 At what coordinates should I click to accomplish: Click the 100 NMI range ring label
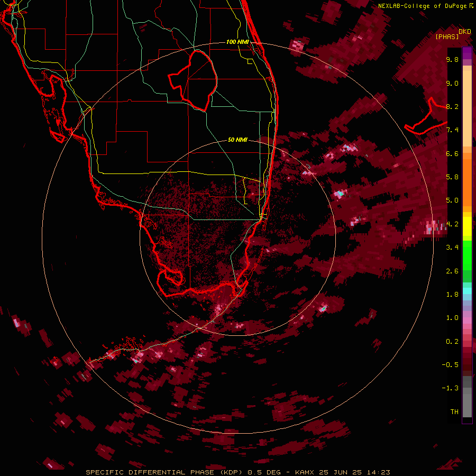tap(237, 42)
